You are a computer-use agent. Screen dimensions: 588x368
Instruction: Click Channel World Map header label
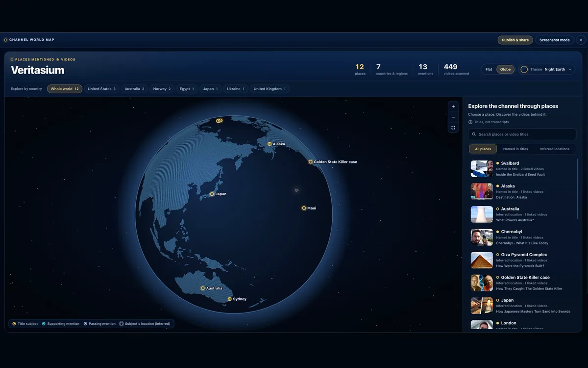click(32, 40)
